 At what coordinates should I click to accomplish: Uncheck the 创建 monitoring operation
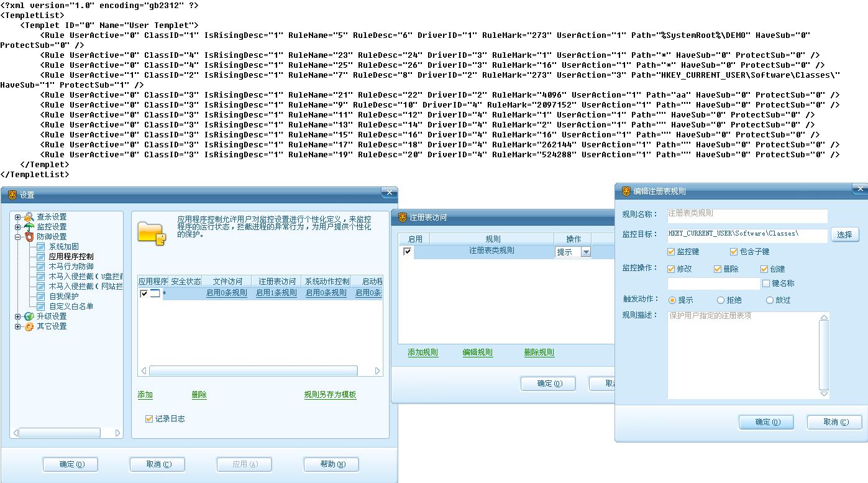point(764,269)
